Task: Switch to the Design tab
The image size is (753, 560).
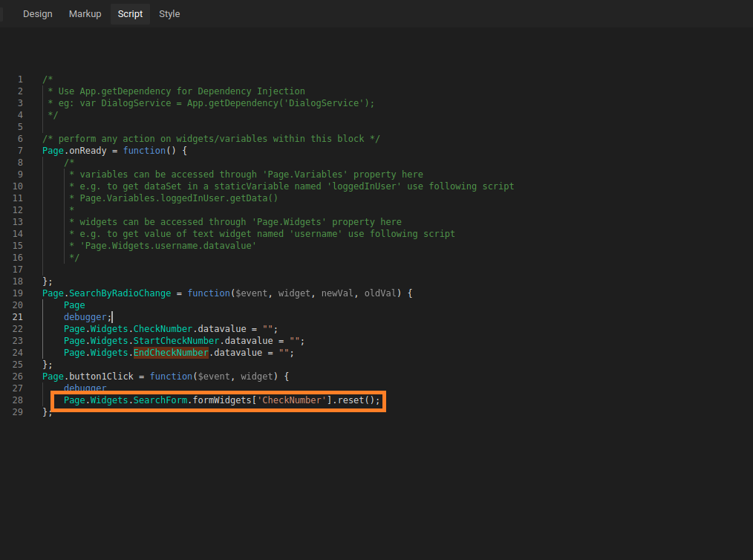Action: [x=37, y=14]
